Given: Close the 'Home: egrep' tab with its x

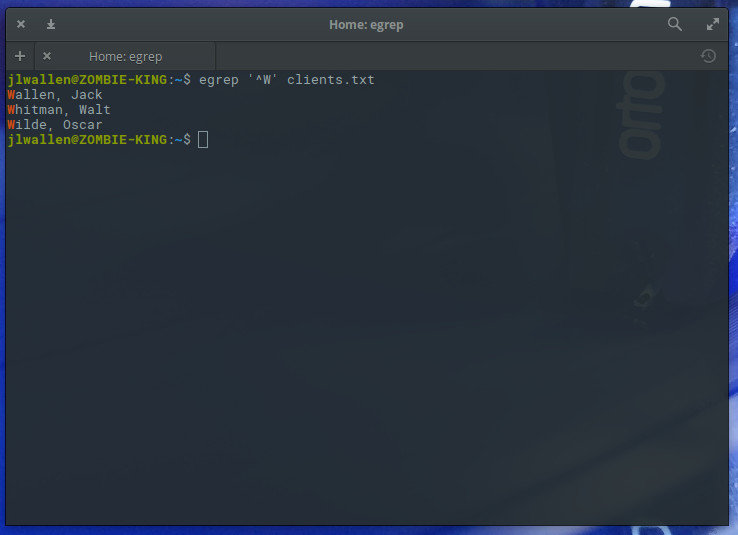Looking at the screenshot, I should tap(47, 56).
